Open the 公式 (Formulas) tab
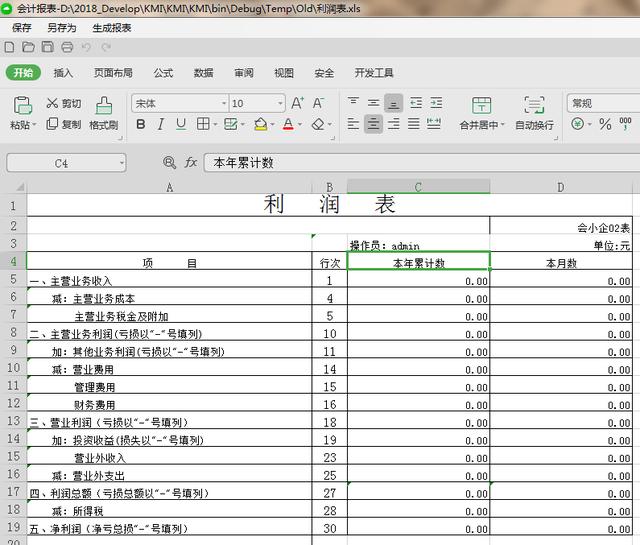 (163, 73)
